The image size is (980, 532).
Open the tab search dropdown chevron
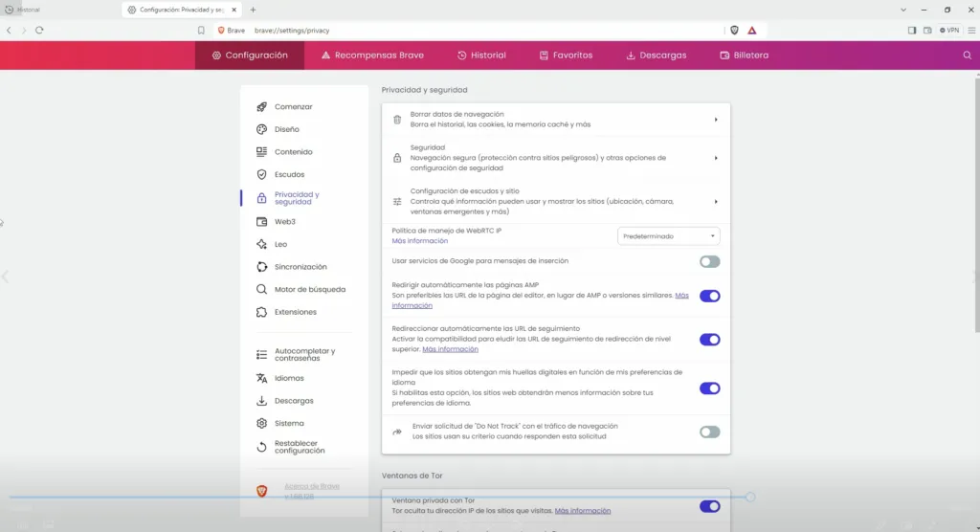pos(903,10)
